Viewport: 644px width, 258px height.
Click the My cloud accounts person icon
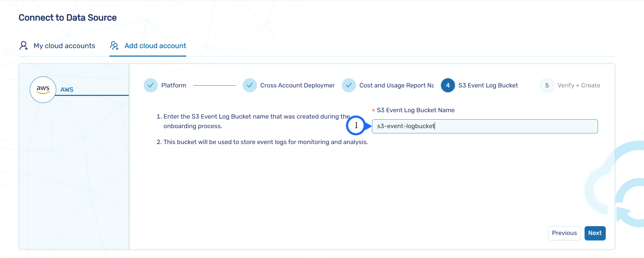click(x=24, y=46)
